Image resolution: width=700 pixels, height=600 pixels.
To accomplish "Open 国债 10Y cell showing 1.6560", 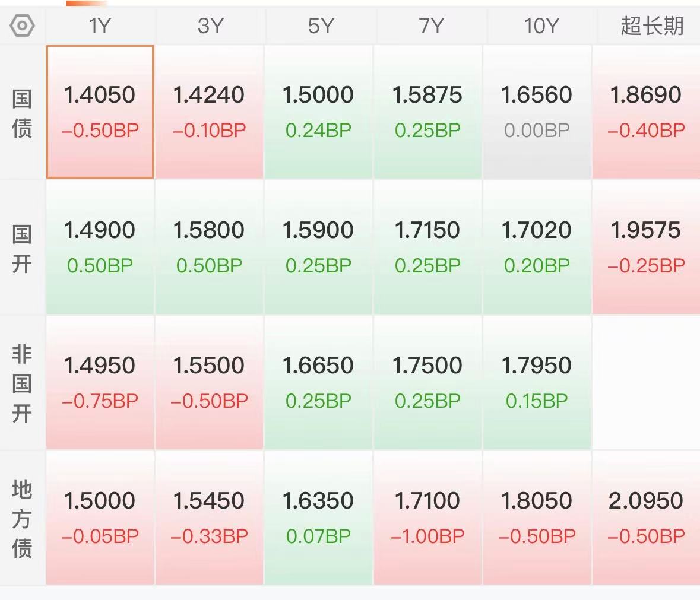I will 537,112.
